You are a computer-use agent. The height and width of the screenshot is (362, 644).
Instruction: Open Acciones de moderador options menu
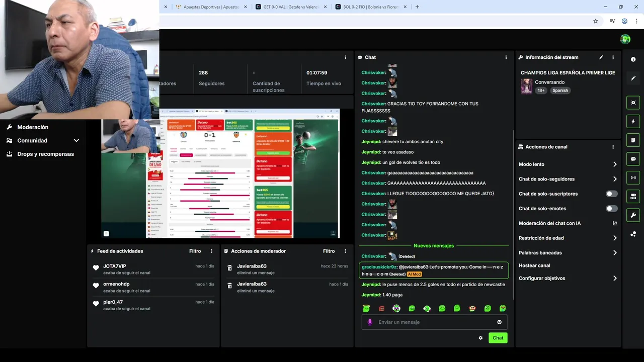click(x=345, y=251)
